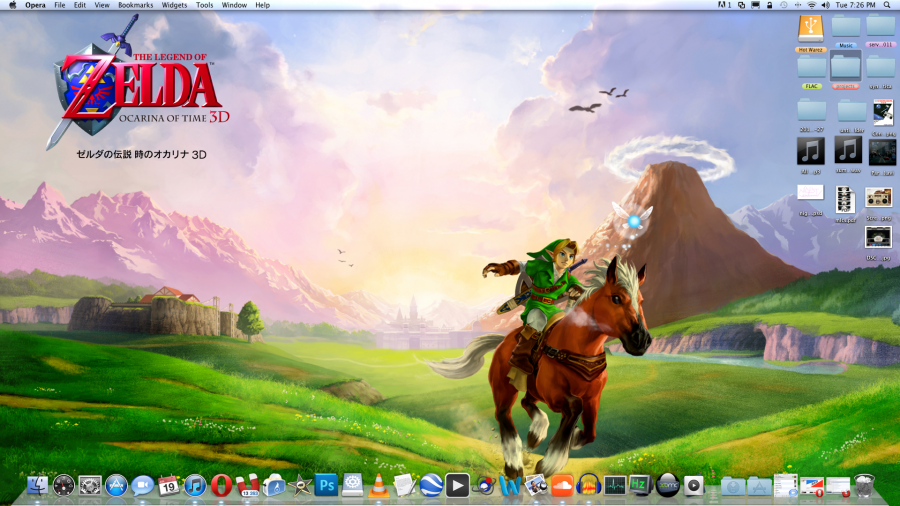Open Finder from the dock

coord(37,486)
